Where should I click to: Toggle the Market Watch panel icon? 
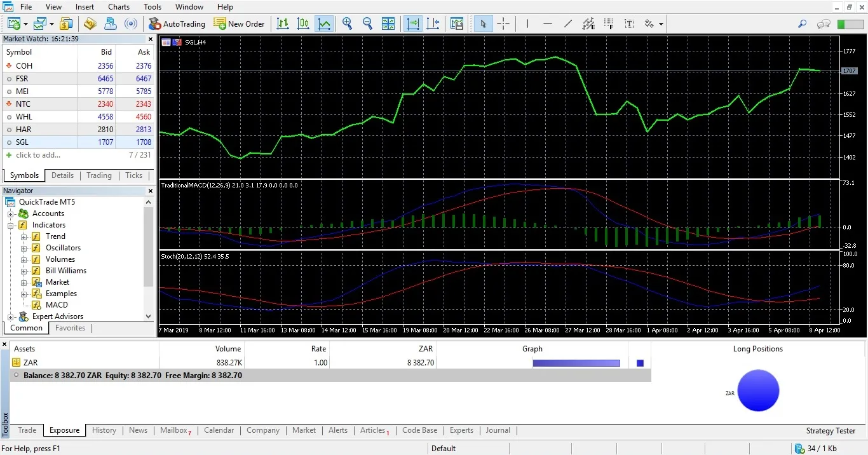(90, 24)
